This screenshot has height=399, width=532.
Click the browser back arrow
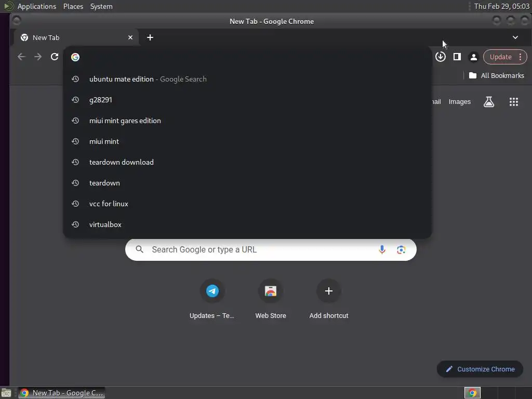pyautogui.click(x=21, y=57)
